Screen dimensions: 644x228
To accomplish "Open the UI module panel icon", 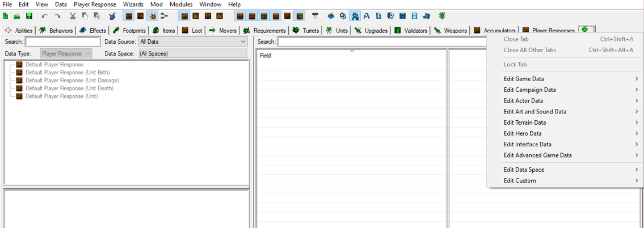I will (402, 16).
